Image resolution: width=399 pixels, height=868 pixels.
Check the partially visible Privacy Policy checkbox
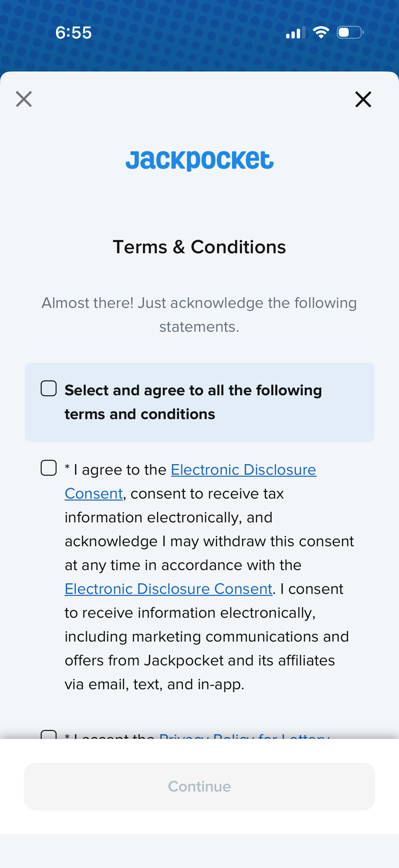coord(49,735)
